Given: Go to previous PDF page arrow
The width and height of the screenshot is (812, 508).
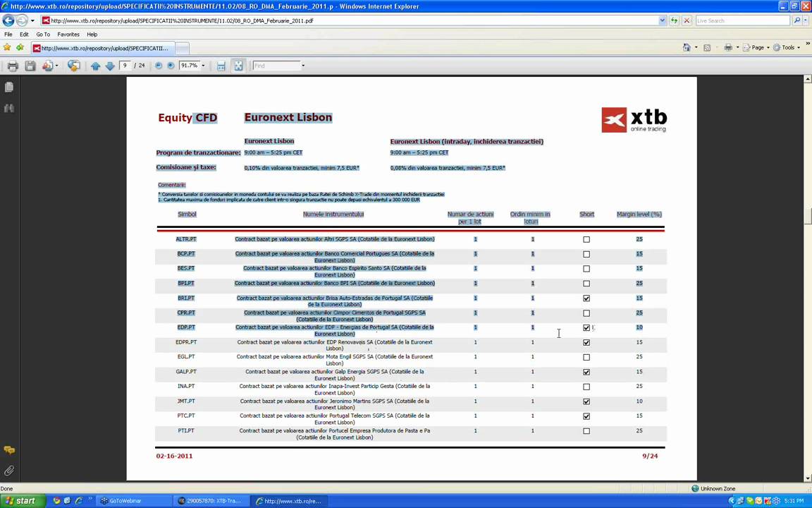Looking at the screenshot, I should 95,66.
